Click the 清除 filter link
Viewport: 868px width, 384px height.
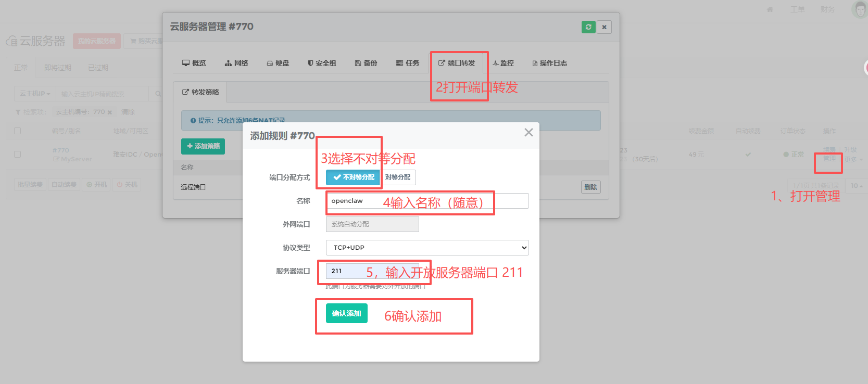128,112
